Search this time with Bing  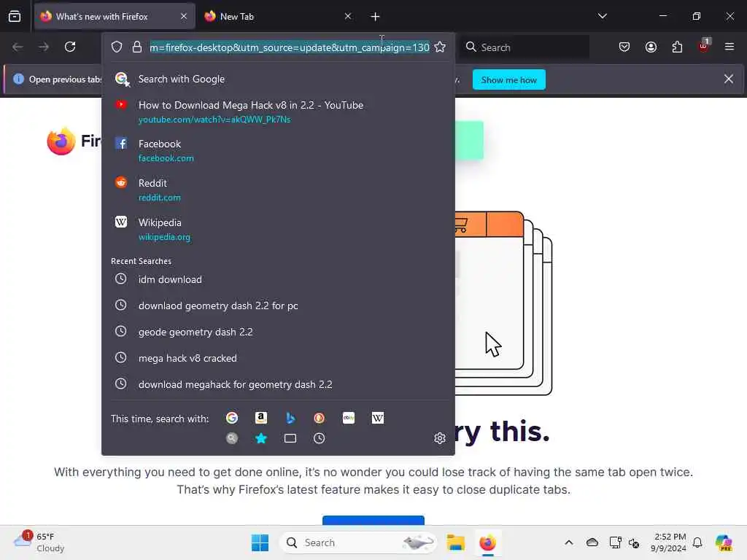click(x=290, y=418)
